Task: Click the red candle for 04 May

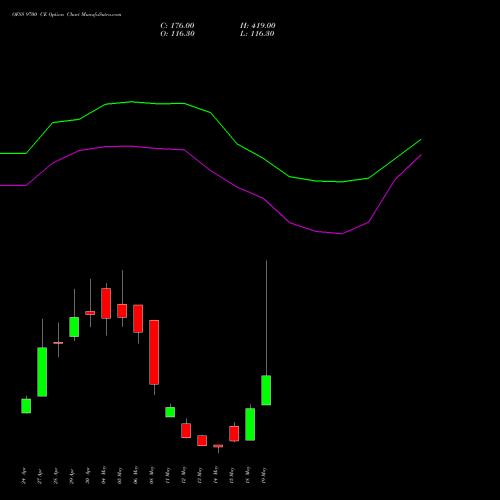Action: (106, 303)
